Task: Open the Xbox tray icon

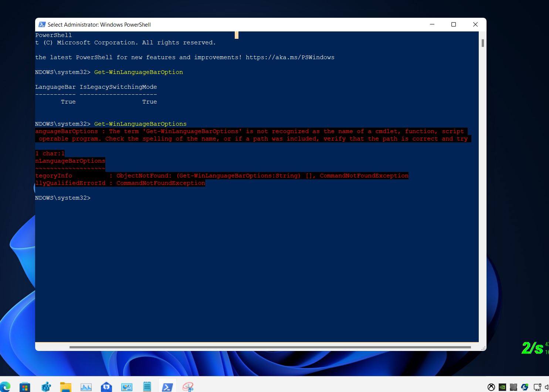Action: pyautogui.click(x=491, y=387)
